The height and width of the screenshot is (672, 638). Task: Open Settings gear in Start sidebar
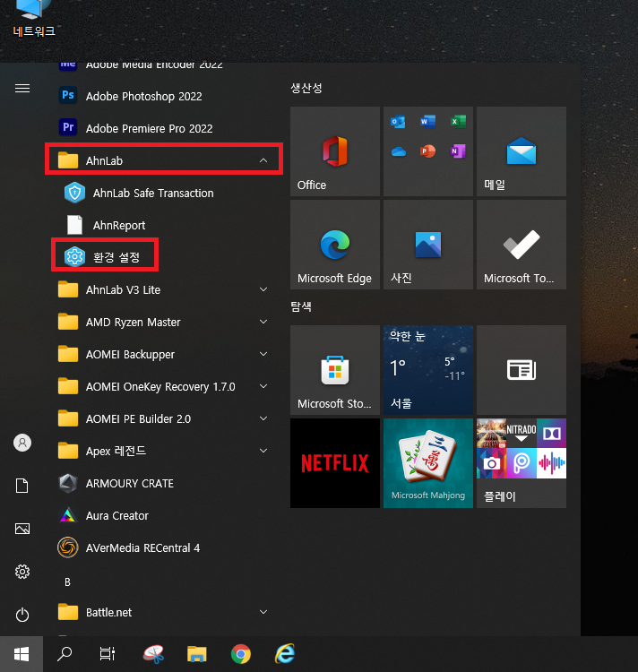tap(22, 572)
